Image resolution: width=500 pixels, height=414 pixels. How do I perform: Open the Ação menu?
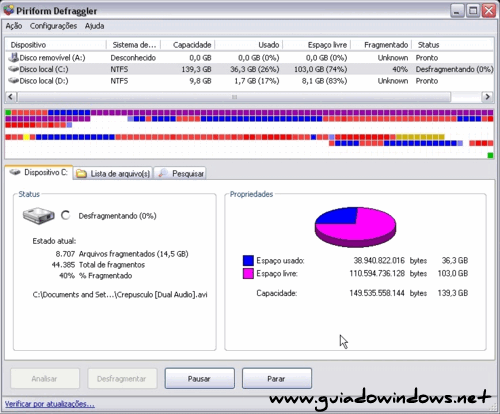pos(14,26)
